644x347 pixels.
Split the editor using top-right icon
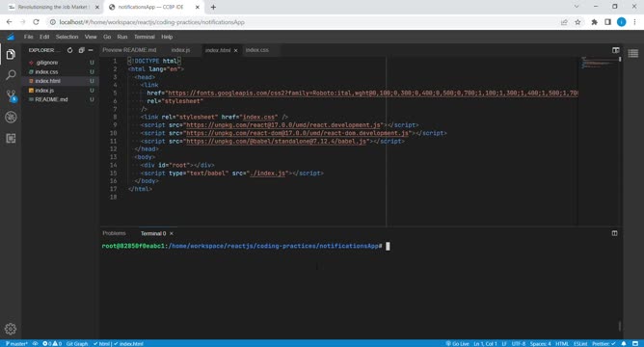point(616,50)
